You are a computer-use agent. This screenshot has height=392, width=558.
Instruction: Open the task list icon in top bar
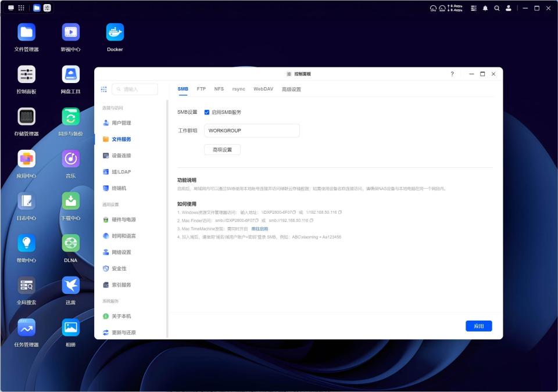click(474, 8)
